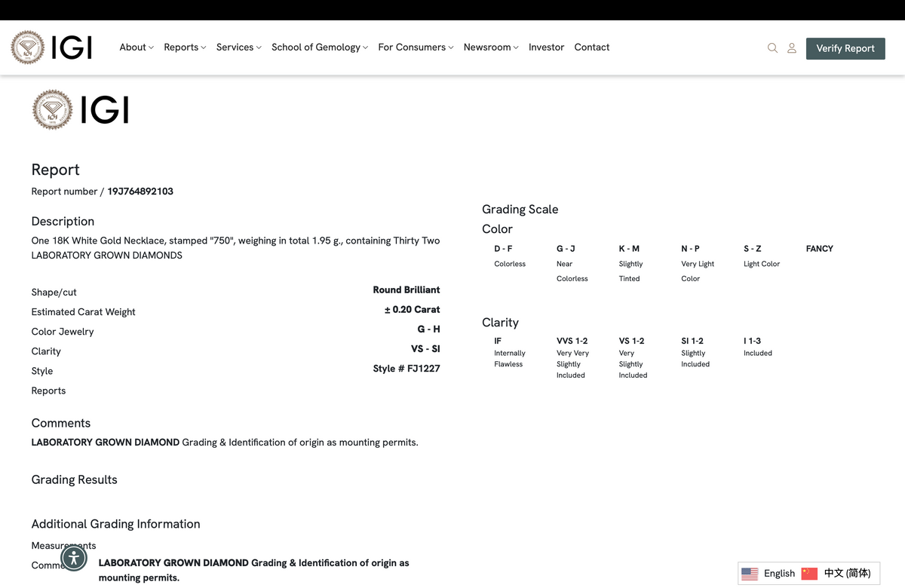Switch language to English
The height and width of the screenshot is (588, 905).
click(779, 574)
